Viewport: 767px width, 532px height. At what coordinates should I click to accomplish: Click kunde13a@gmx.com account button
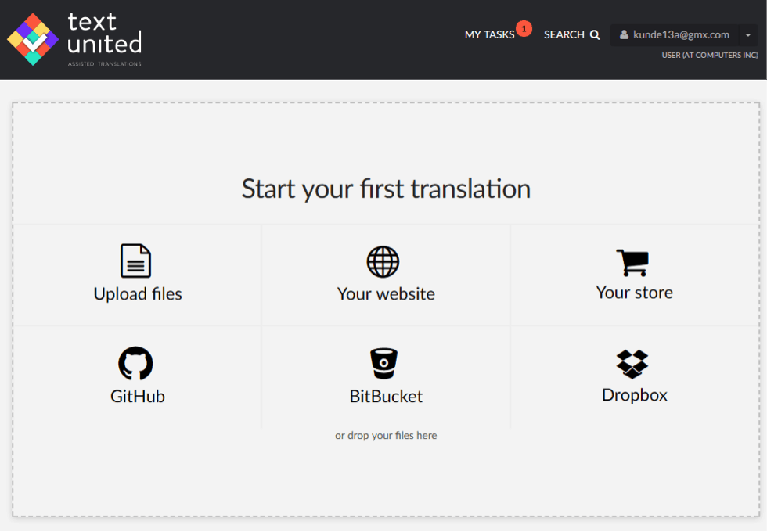point(675,35)
